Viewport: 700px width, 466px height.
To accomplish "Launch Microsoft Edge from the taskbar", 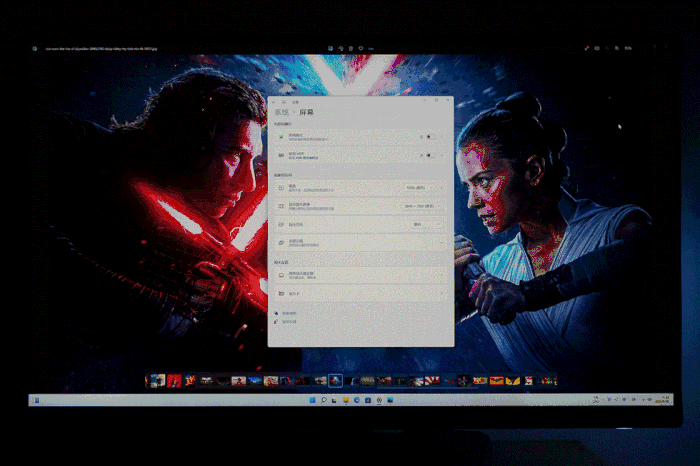I will pyautogui.click(x=357, y=400).
